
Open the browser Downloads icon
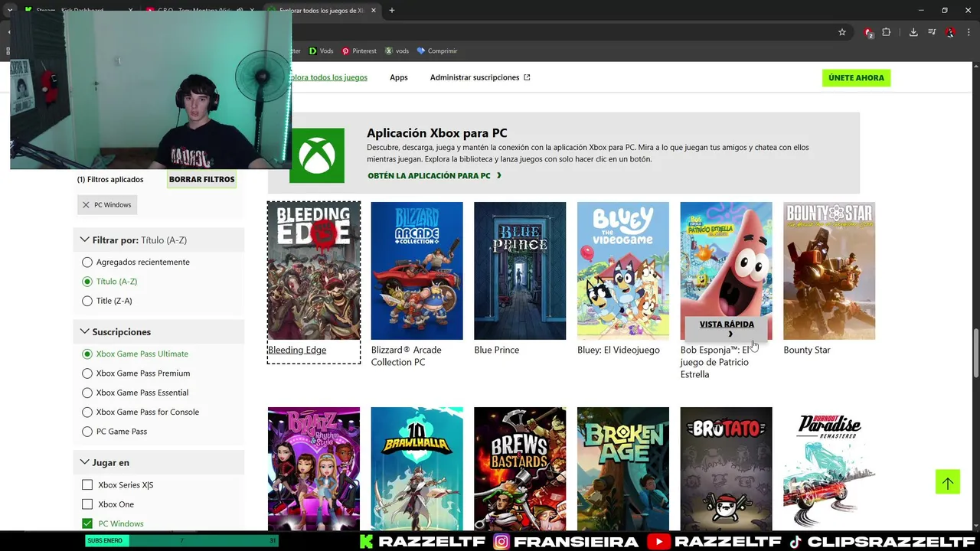[913, 32]
